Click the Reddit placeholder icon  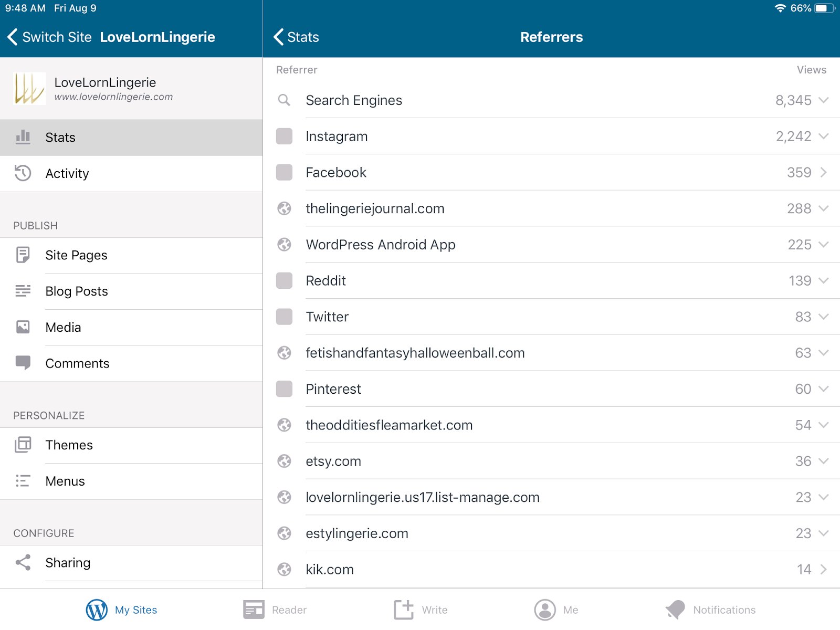click(x=284, y=280)
